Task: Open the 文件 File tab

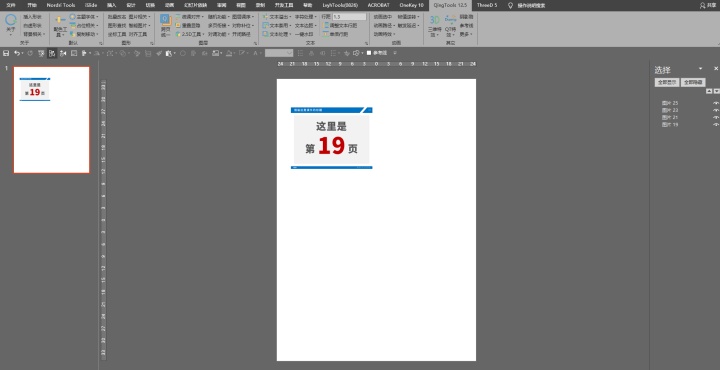Action: (x=11, y=6)
